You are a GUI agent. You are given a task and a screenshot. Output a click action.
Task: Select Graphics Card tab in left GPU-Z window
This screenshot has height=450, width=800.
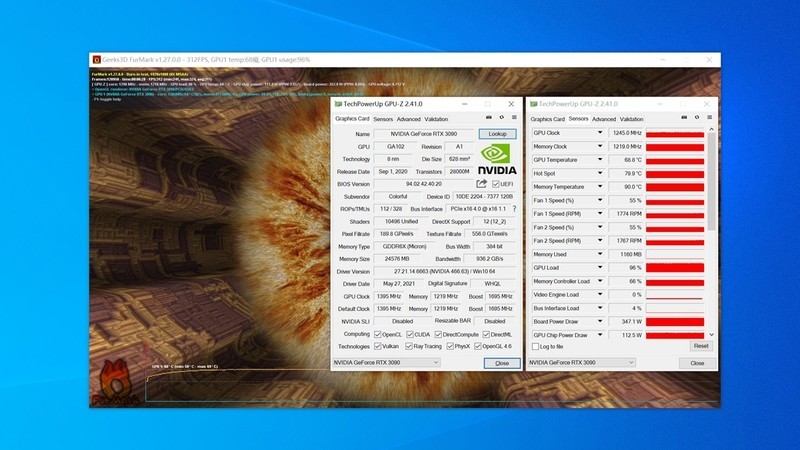coord(352,119)
